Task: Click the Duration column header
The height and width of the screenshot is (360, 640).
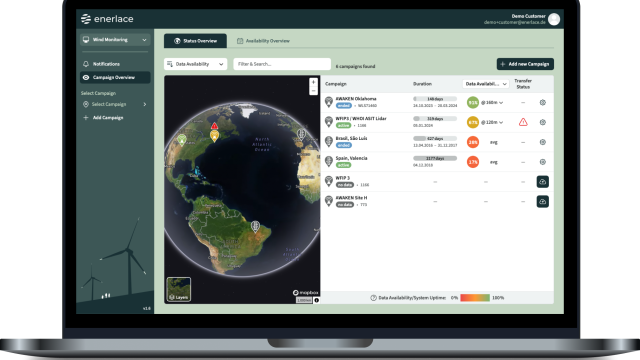Action: point(422,84)
